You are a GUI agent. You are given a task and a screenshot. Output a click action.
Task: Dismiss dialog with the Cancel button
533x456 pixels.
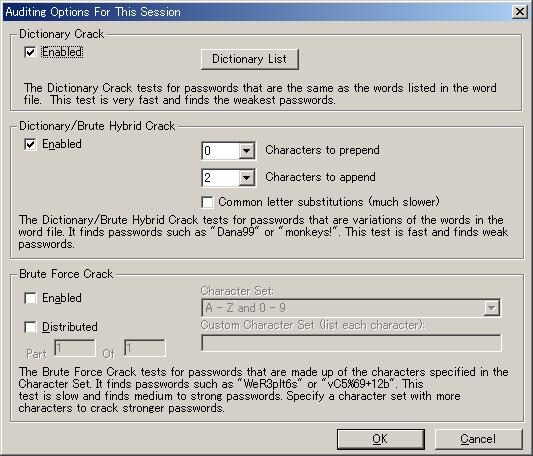click(478, 439)
